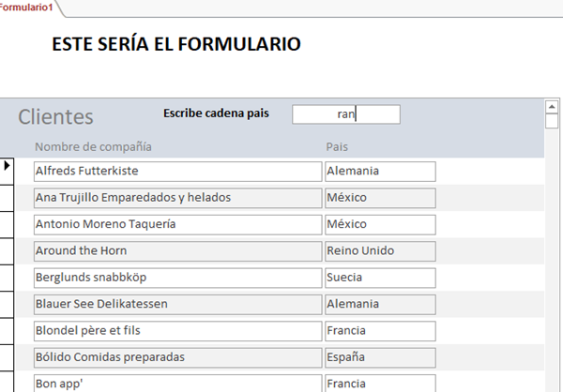Click the Blauer See Delikatessen name field
Image resolution: width=563 pixels, height=392 pixels.
point(177,304)
